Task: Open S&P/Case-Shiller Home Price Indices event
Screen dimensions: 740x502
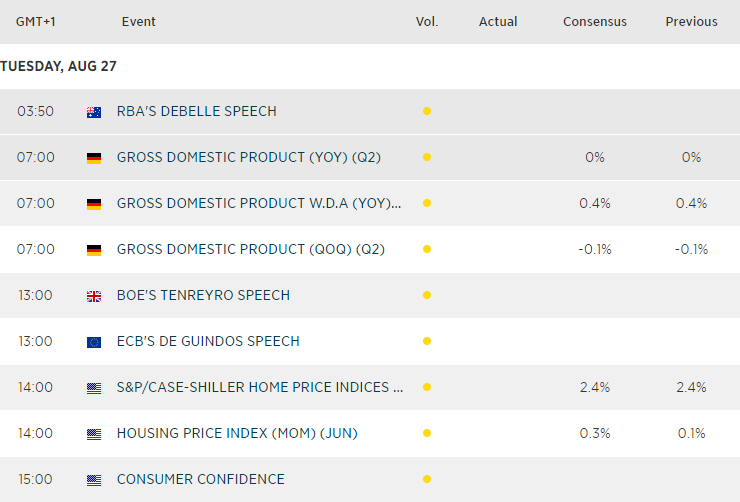Action: coord(260,388)
